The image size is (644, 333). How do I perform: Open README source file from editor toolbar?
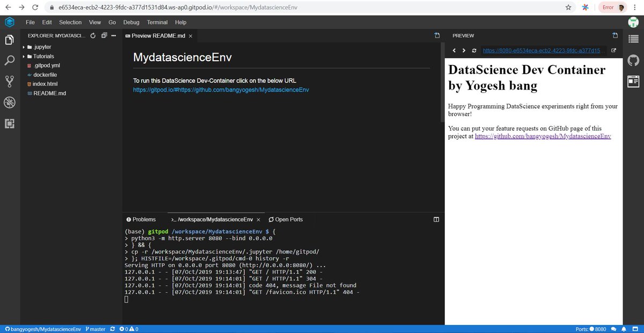[x=437, y=35]
